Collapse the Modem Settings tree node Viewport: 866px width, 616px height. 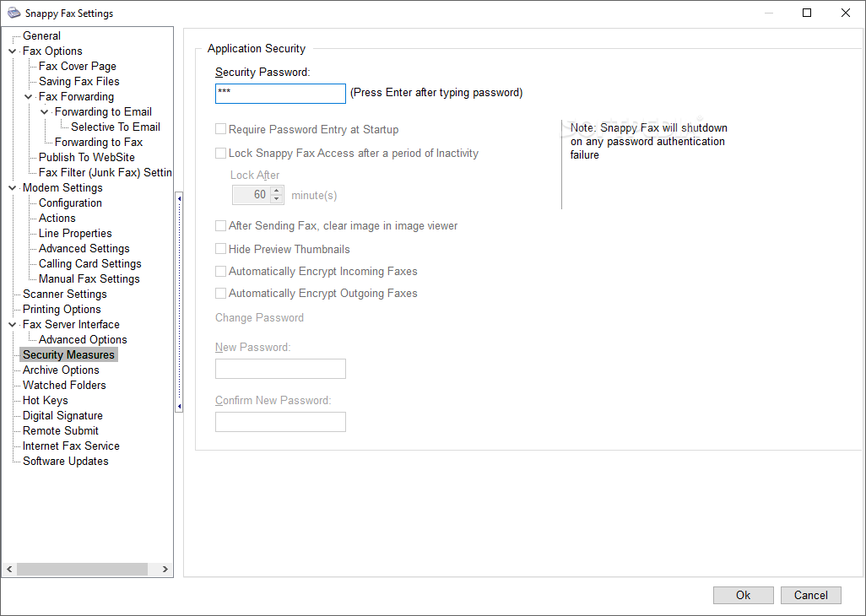pyautogui.click(x=12, y=187)
